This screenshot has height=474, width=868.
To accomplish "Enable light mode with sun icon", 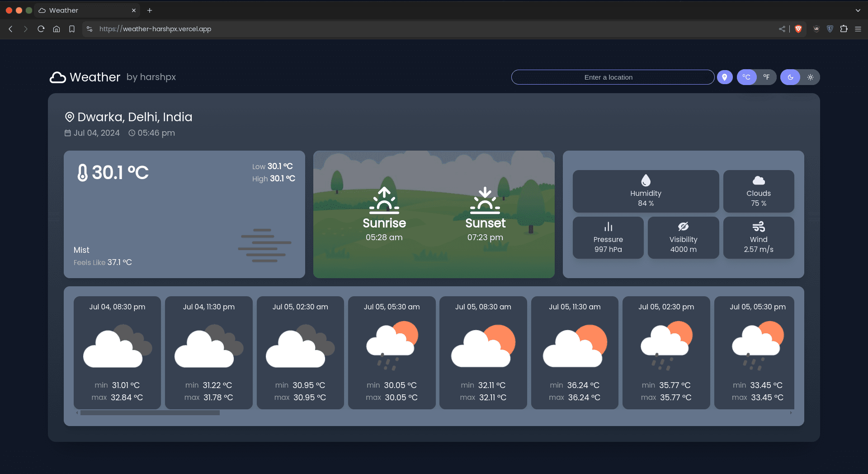I will click(x=810, y=77).
